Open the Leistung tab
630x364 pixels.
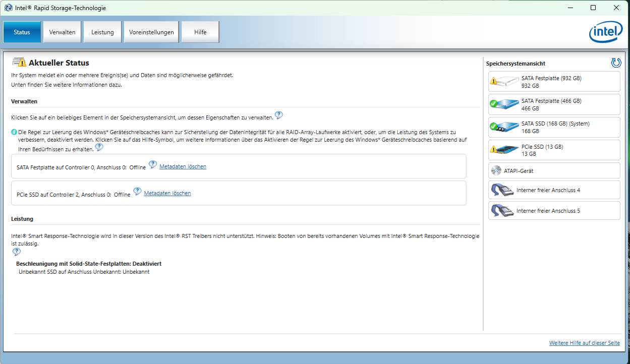(102, 32)
